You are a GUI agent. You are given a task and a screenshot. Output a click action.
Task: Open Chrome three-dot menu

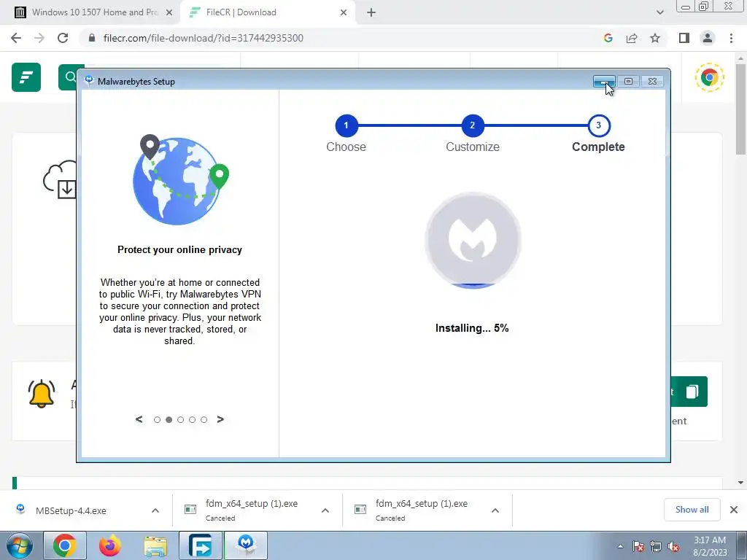point(731,38)
